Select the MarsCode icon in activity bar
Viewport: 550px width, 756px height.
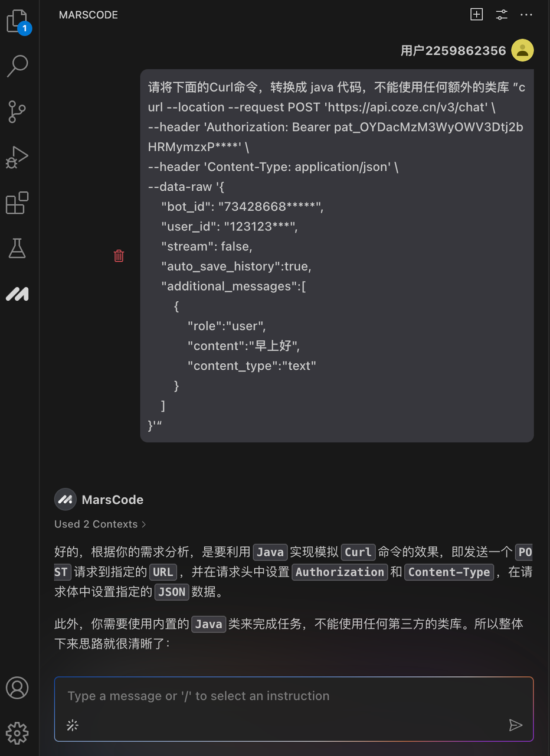point(17,294)
